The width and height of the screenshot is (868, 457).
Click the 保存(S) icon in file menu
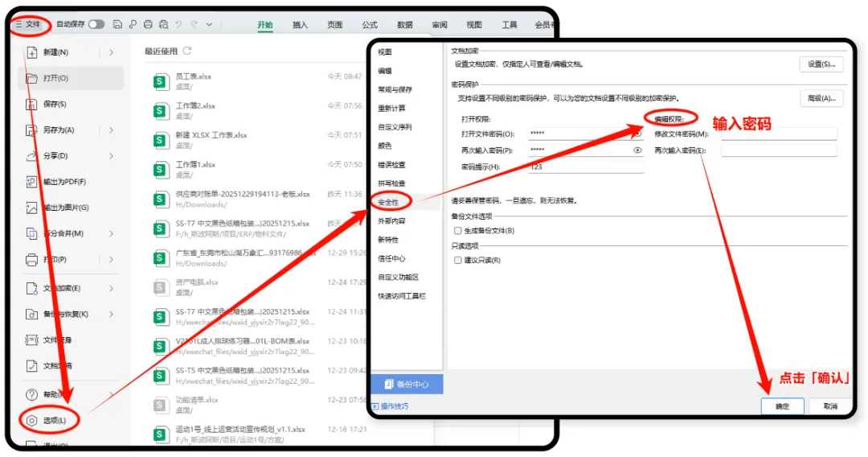point(31,104)
